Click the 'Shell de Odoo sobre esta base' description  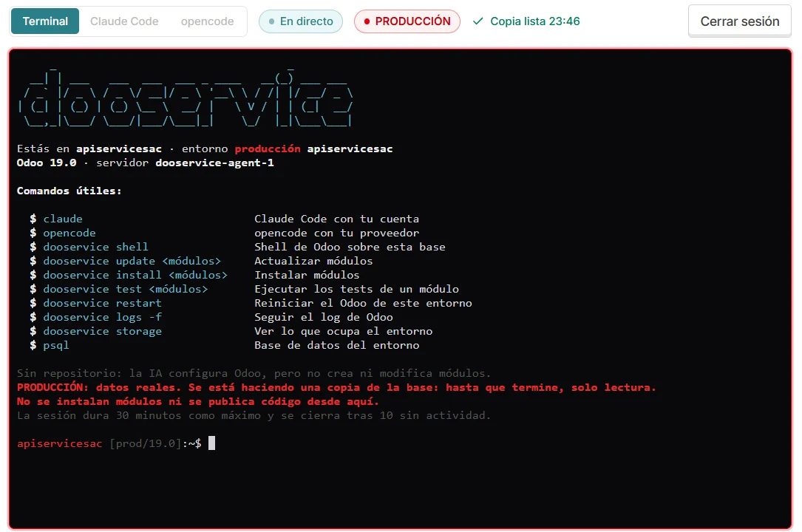click(x=350, y=247)
